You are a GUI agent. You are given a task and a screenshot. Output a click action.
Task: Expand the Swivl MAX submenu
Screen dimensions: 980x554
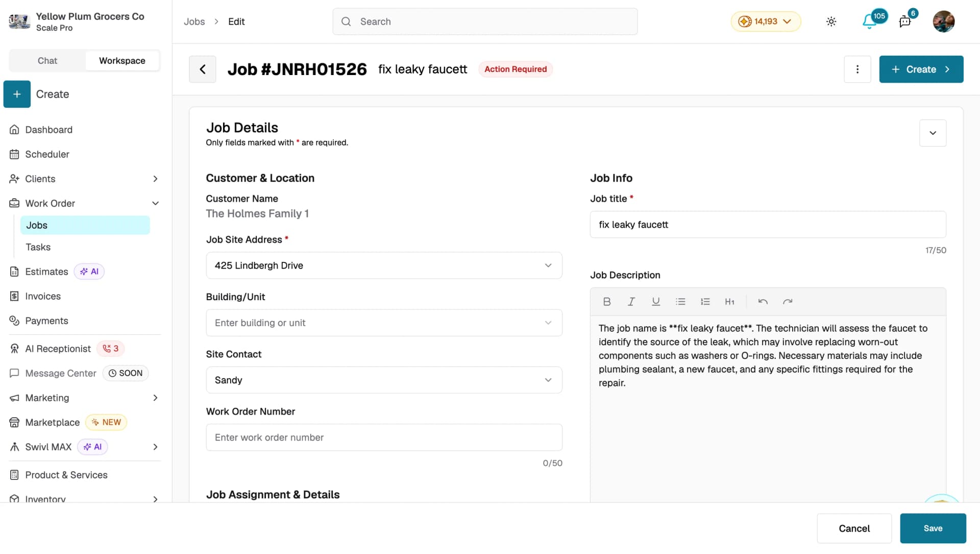[x=155, y=447]
